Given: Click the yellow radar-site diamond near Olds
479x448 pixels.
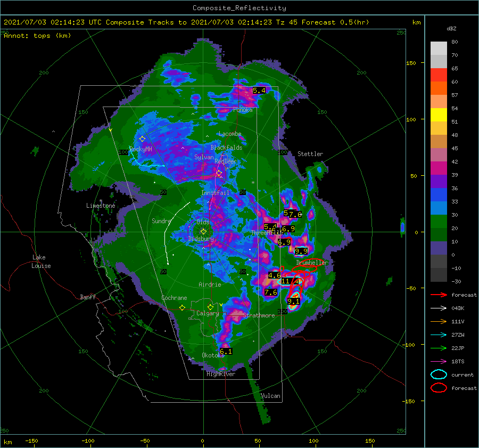Looking at the screenshot, I should tap(203, 232).
